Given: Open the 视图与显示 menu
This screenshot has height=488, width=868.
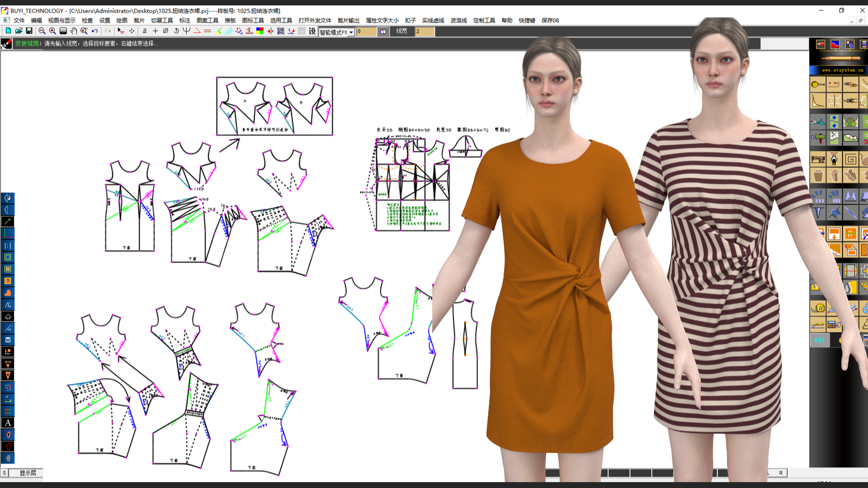Looking at the screenshot, I should click(x=62, y=20).
